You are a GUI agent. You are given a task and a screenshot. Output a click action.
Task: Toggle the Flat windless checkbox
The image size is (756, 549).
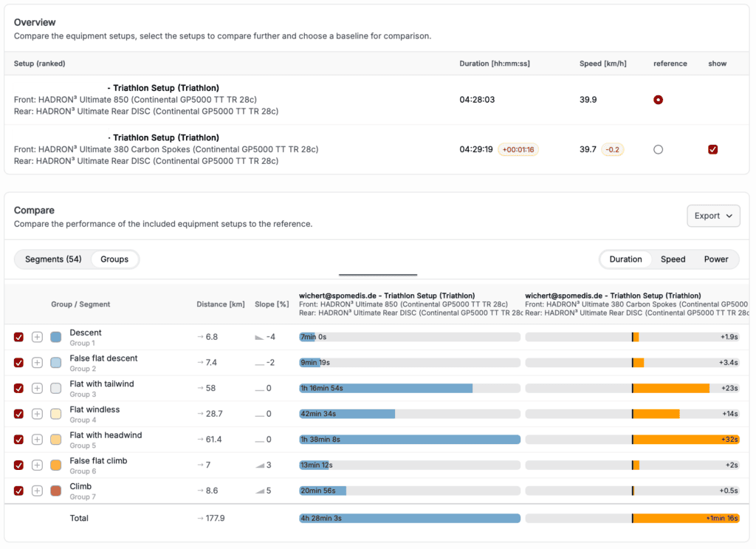pos(18,414)
